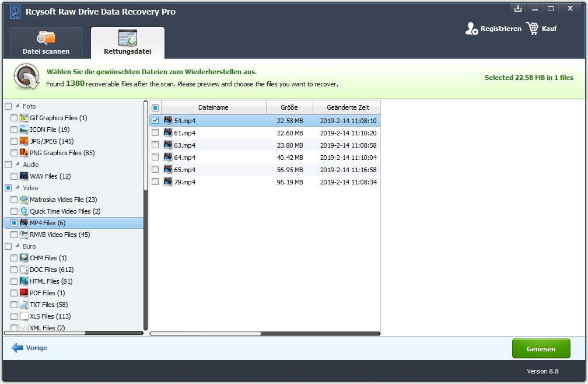Click the Kauf link
The width and height of the screenshot is (588, 384).
click(549, 29)
